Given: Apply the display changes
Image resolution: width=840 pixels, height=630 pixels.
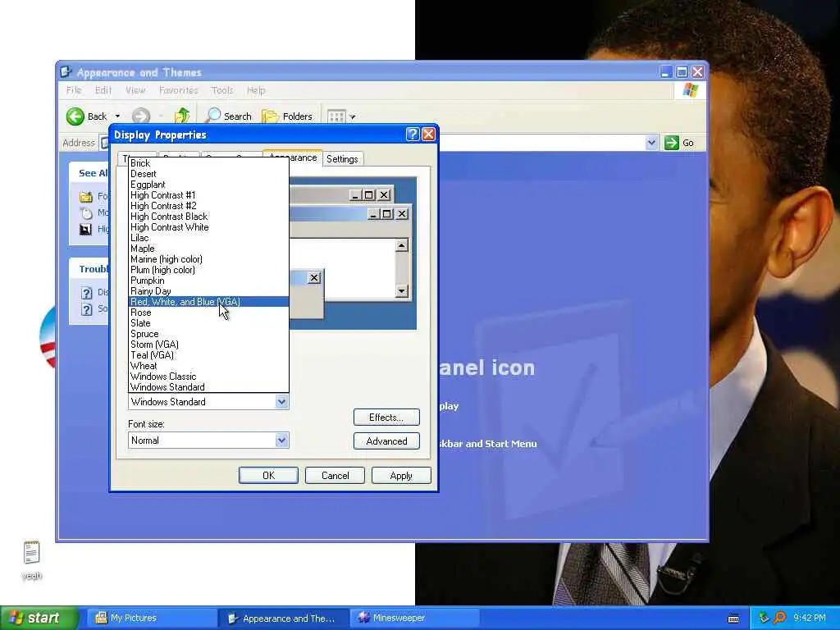Looking at the screenshot, I should [x=401, y=475].
